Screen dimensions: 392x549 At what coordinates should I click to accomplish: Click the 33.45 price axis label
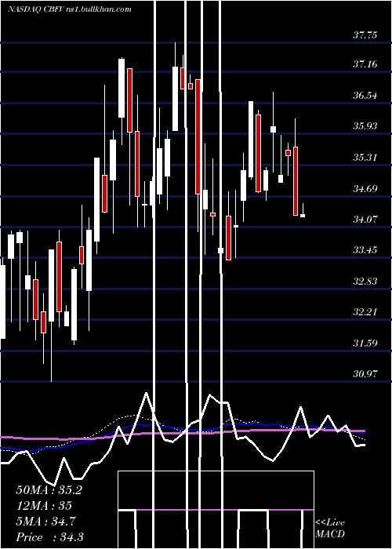[365, 250]
